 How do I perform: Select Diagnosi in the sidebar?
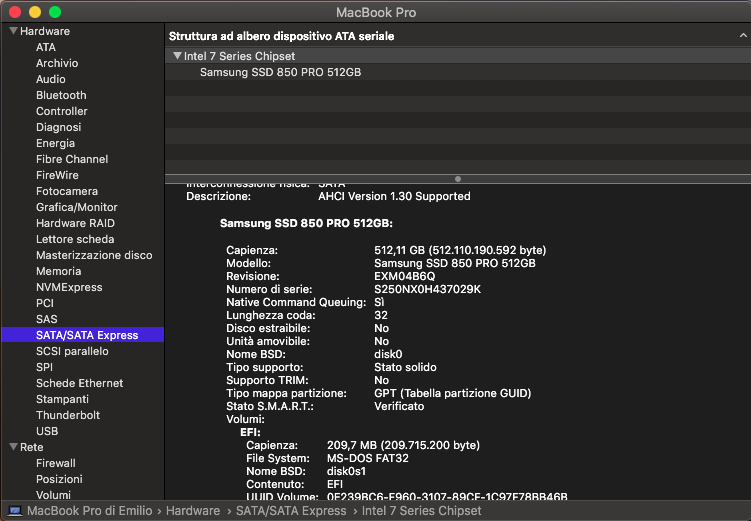click(58, 127)
